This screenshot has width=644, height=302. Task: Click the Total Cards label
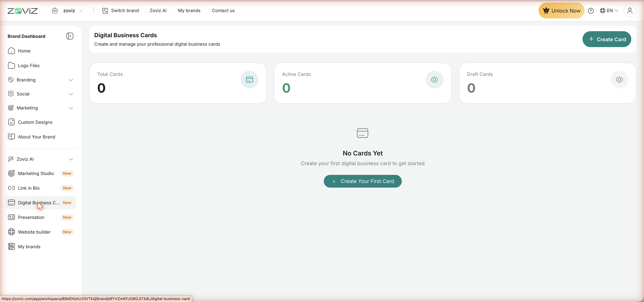(110, 74)
